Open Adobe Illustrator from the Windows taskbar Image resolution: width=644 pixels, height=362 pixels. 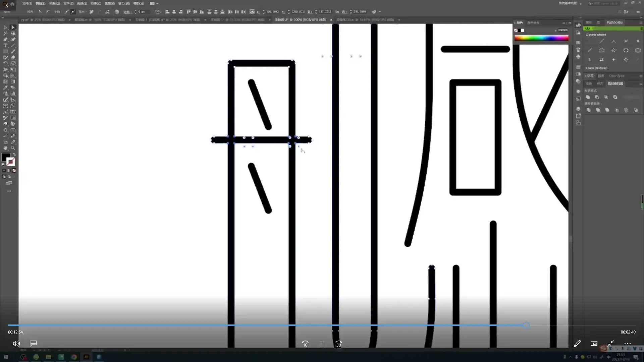(x=86, y=357)
